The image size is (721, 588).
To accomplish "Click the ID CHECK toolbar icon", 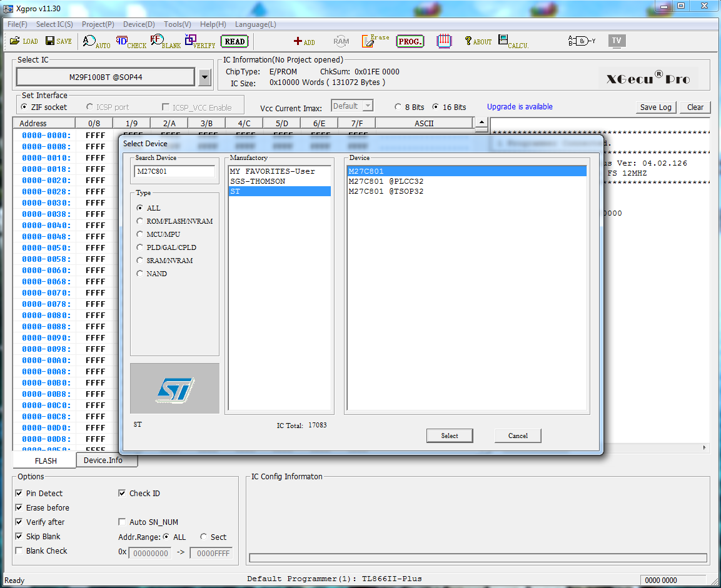I will 131,42.
